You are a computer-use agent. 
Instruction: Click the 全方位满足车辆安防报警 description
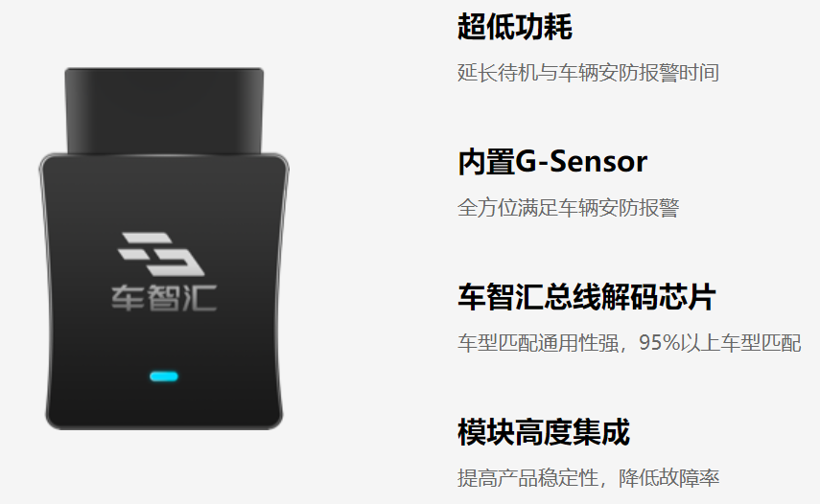pyautogui.click(x=569, y=208)
